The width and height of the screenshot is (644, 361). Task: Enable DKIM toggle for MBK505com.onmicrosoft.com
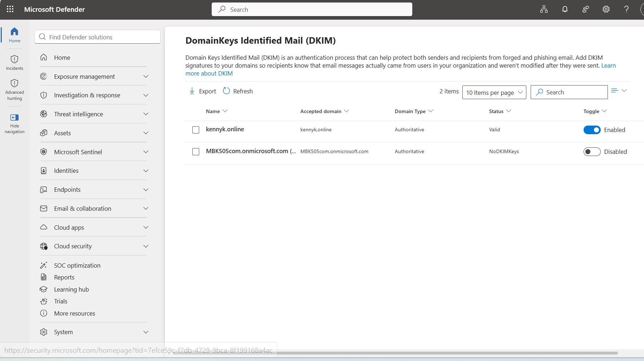pyautogui.click(x=592, y=152)
